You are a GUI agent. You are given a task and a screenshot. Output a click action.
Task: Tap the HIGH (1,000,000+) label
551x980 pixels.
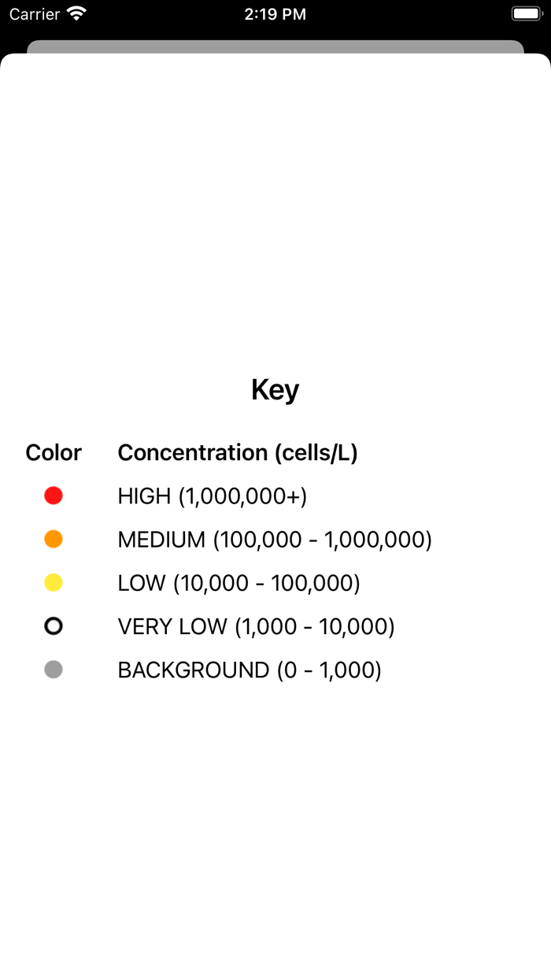pos(212,496)
